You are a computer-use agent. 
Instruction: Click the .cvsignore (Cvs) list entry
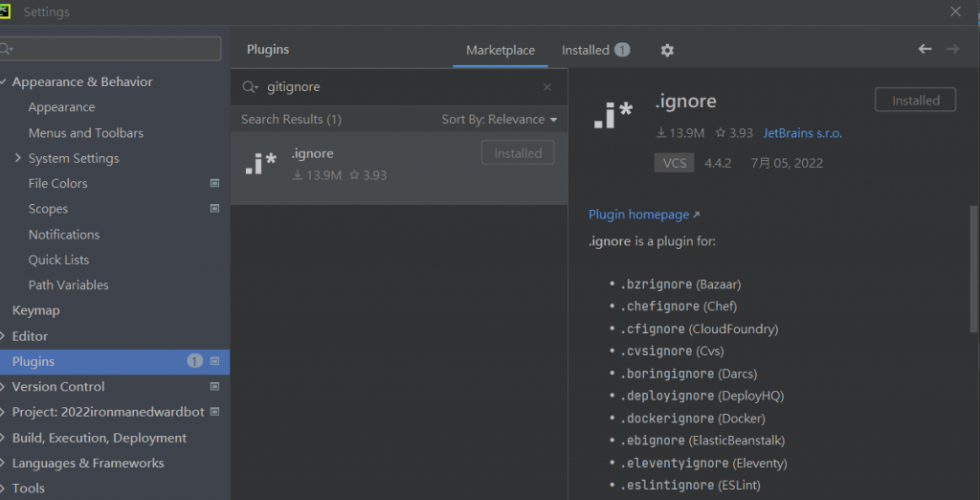pyautogui.click(x=672, y=352)
